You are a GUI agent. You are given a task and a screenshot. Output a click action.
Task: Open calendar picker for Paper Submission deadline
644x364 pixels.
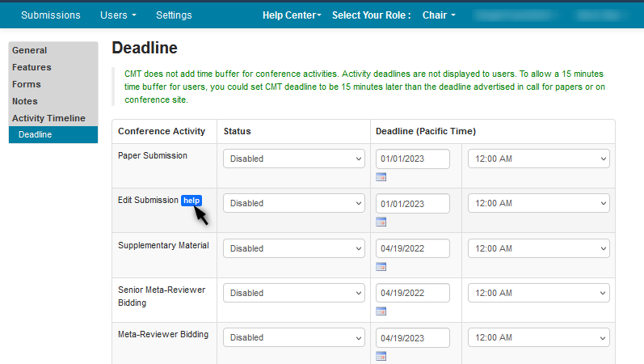381,177
